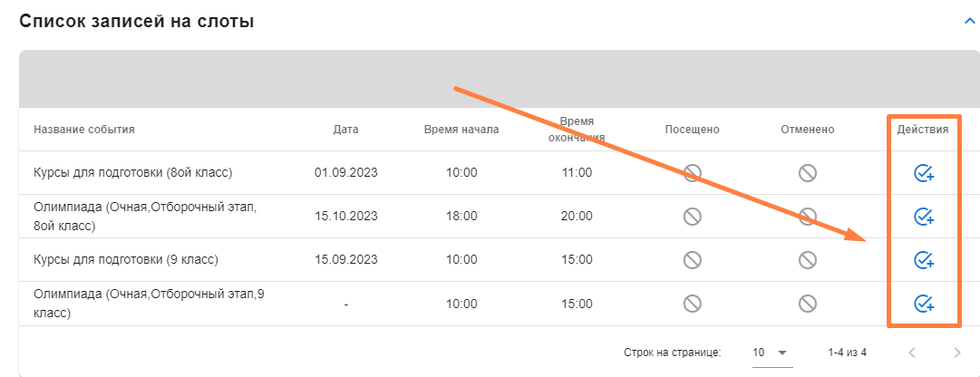Viewport: 980px width, 377px height.
Task: Click action icon for 9 класс Olympiad row
Action: tap(924, 304)
